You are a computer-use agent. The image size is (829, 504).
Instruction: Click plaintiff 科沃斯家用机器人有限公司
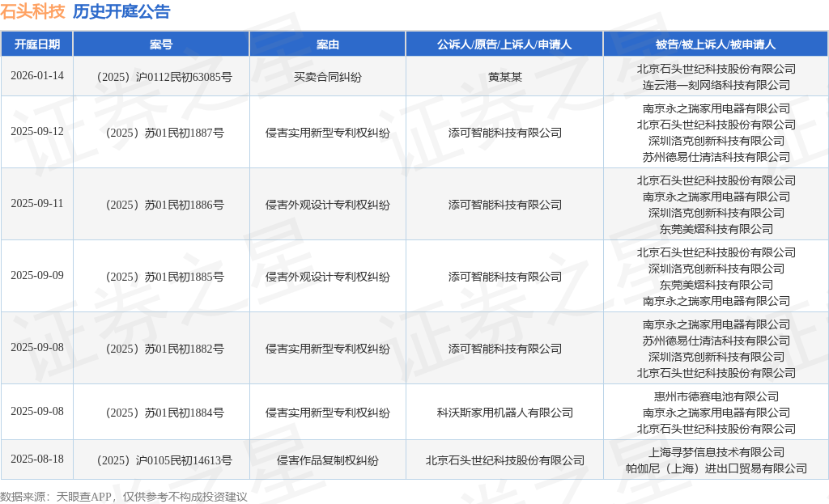(505, 413)
